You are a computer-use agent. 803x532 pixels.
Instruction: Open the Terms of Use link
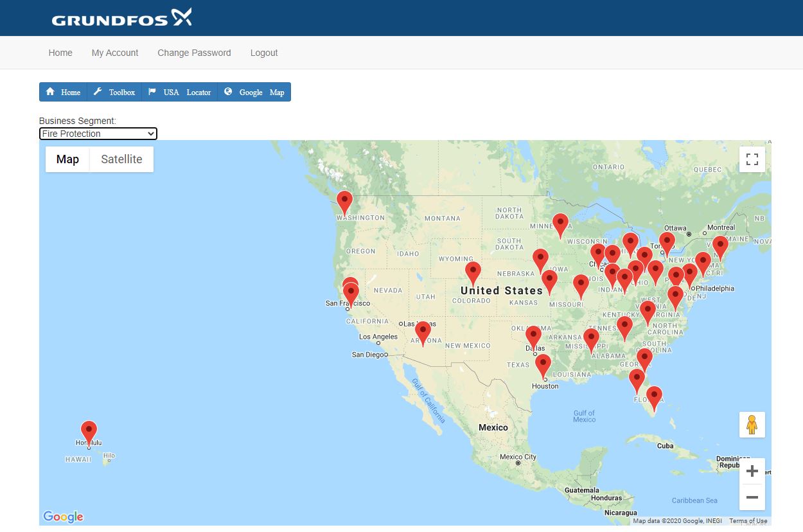pos(748,521)
